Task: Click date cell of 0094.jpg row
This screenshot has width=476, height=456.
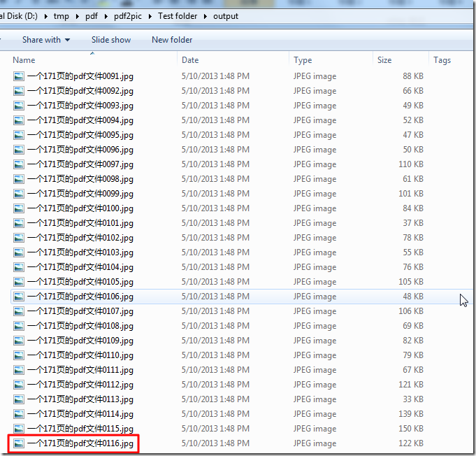Action: pyautogui.click(x=215, y=120)
